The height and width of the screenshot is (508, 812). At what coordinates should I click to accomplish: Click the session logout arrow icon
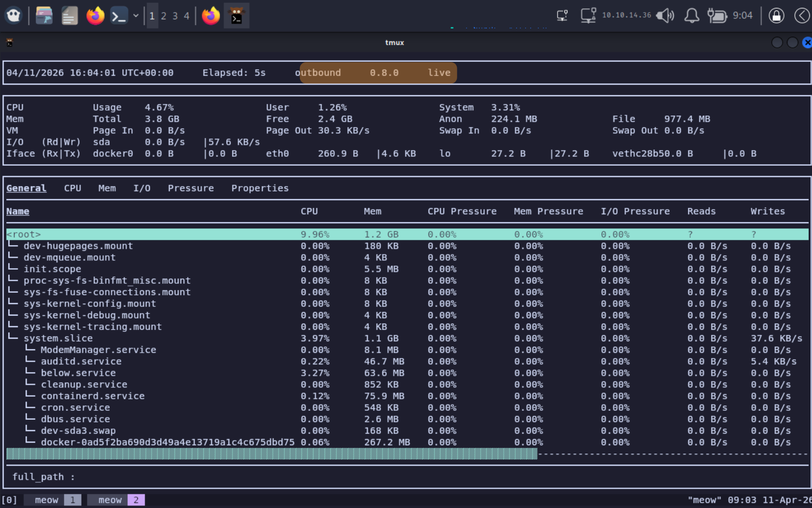click(802, 16)
